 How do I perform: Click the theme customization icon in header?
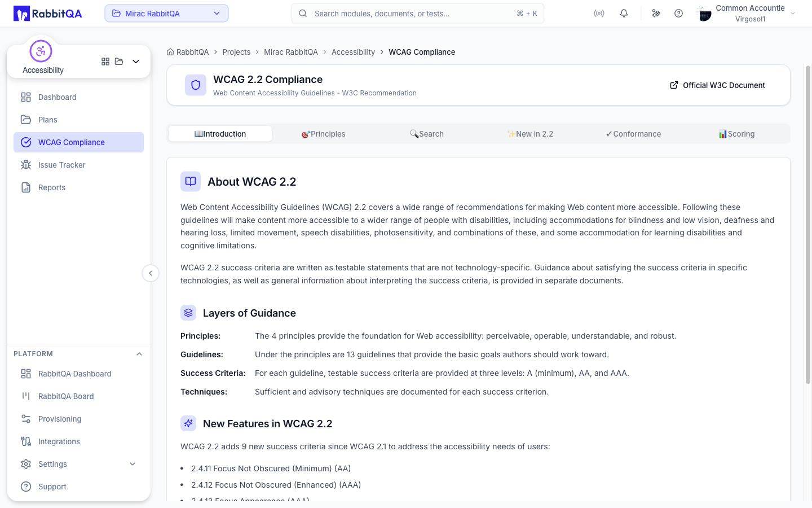(x=656, y=14)
